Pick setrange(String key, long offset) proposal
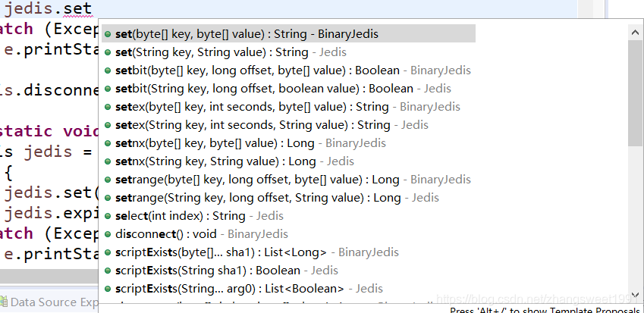Viewport: 644px width, 313px height. 288,198
